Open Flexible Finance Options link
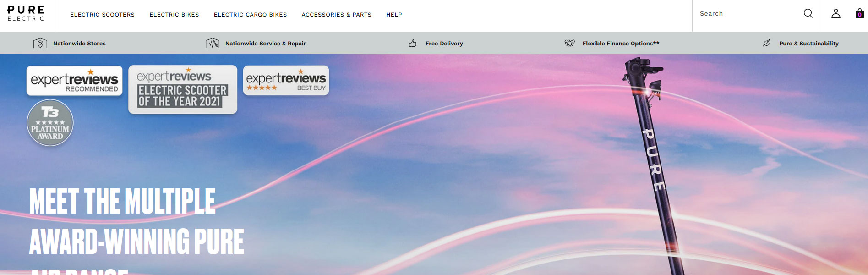868x275 pixels. click(621, 44)
